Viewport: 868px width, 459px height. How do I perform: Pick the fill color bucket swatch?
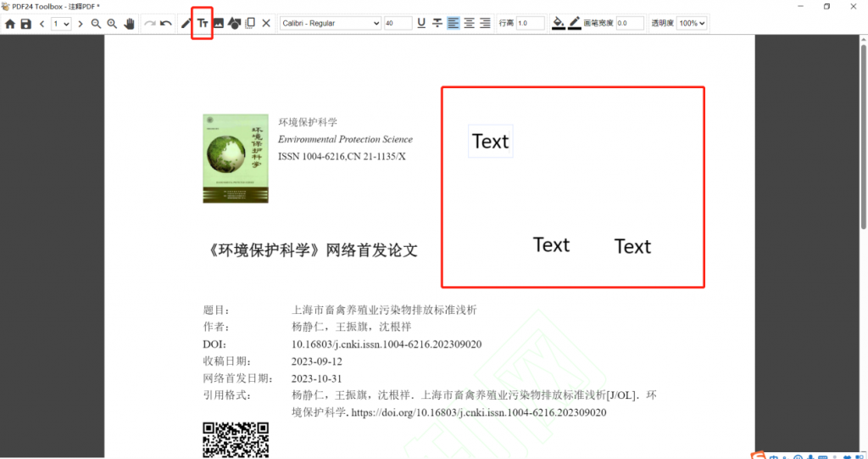(x=558, y=24)
